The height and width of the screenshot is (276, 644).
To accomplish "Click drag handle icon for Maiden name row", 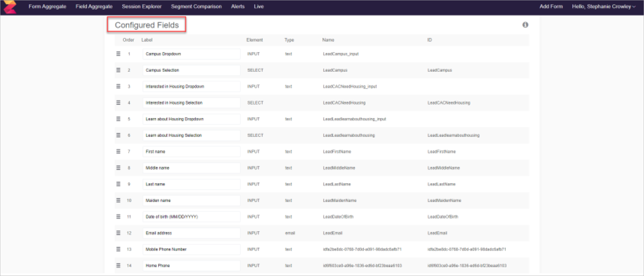I will pos(118,200).
